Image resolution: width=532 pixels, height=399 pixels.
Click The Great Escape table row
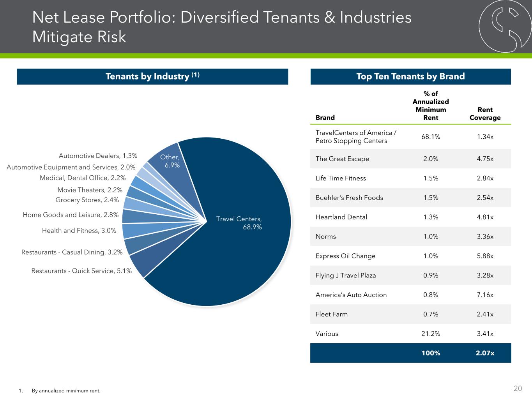[410, 159]
